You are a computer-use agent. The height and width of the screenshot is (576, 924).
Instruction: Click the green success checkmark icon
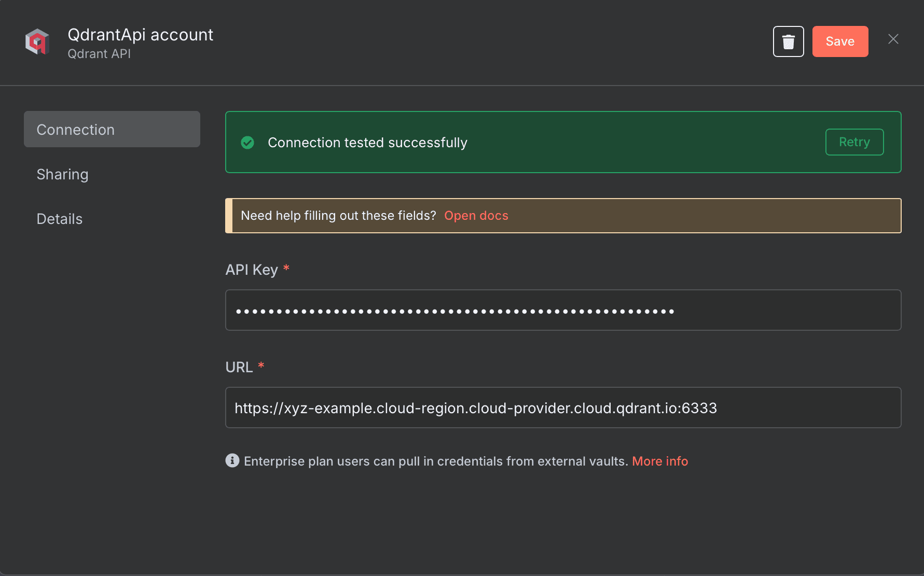pos(247,143)
